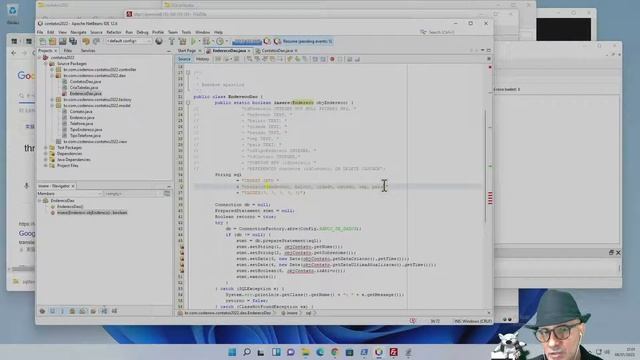This screenshot has width=640, height=360.
Task: Open Microsoft Edge from the taskbar
Action: coord(320,352)
